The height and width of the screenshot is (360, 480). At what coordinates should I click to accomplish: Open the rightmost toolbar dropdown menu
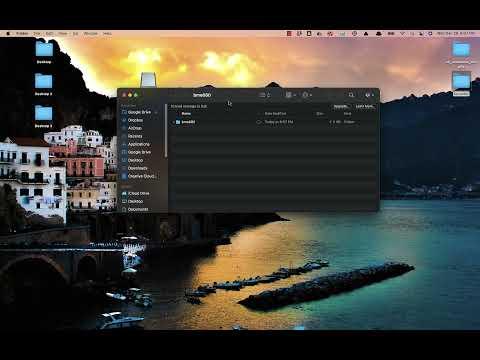[369, 95]
